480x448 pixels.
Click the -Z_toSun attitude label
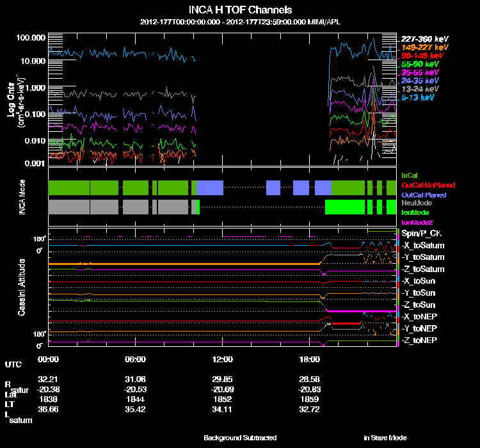pyautogui.click(x=419, y=305)
